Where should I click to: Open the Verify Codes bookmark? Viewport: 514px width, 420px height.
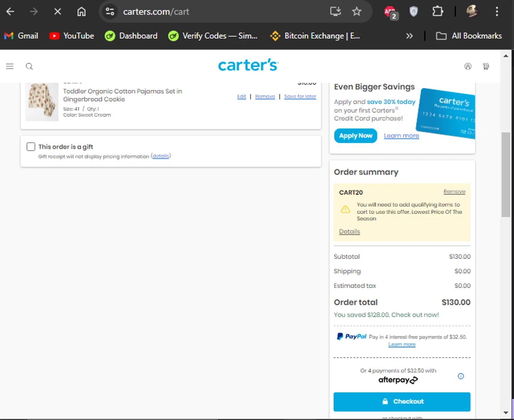point(213,36)
